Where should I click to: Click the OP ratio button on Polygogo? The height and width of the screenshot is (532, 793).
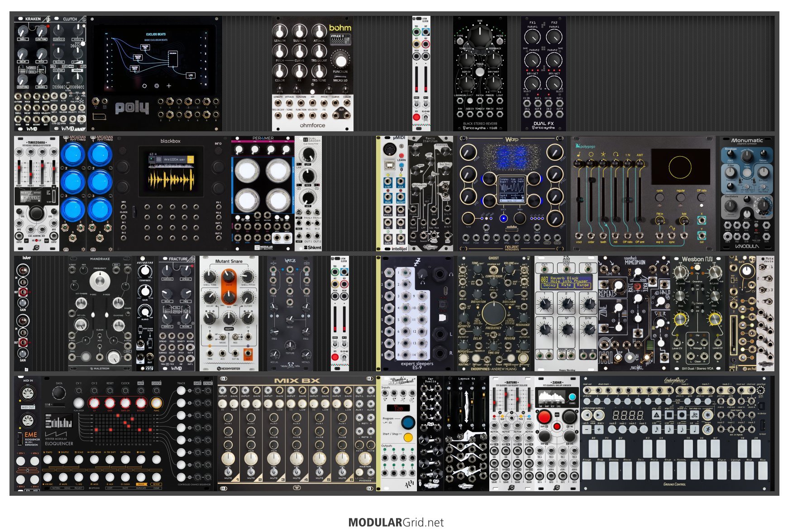tap(701, 198)
